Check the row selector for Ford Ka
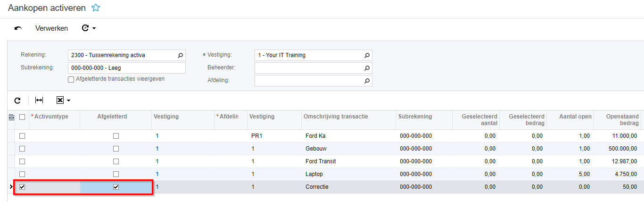The width and height of the screenshot is (644, 202). [x=22, y=136]
